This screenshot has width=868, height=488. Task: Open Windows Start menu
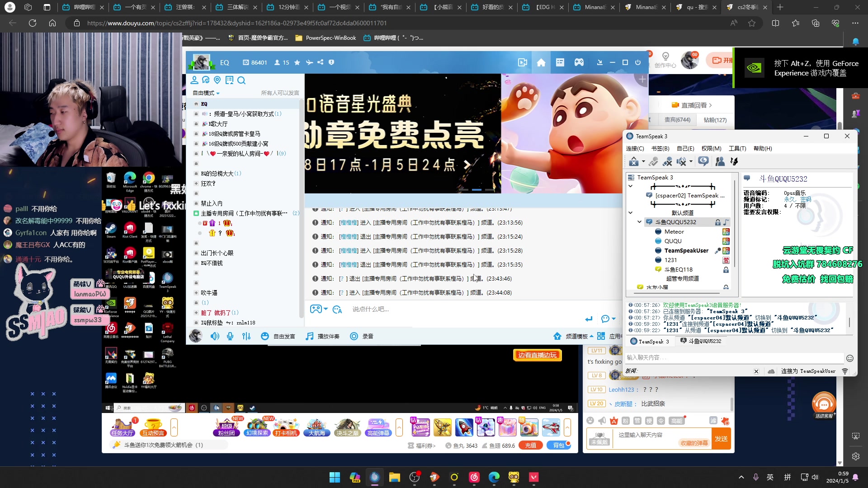(x=335, y=477)
